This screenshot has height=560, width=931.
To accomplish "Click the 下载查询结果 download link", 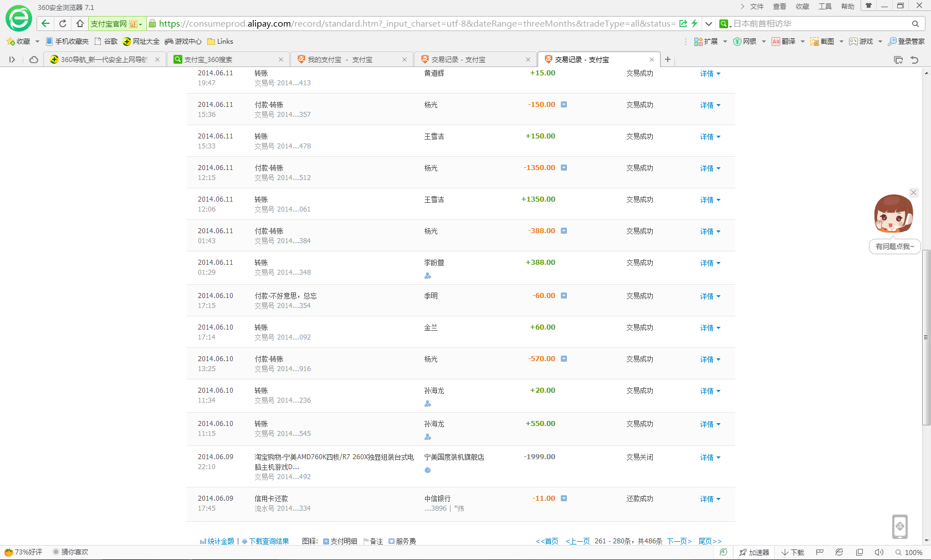I will click(269, 541).
